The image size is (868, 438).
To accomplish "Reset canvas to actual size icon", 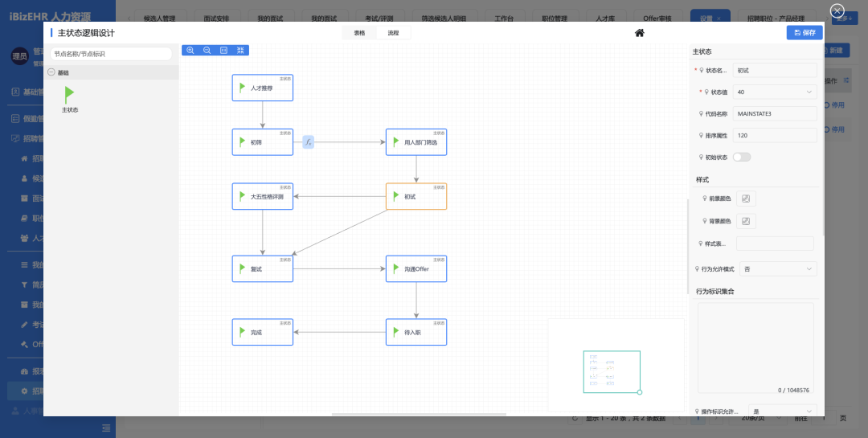I will click(x=223, y=50).
